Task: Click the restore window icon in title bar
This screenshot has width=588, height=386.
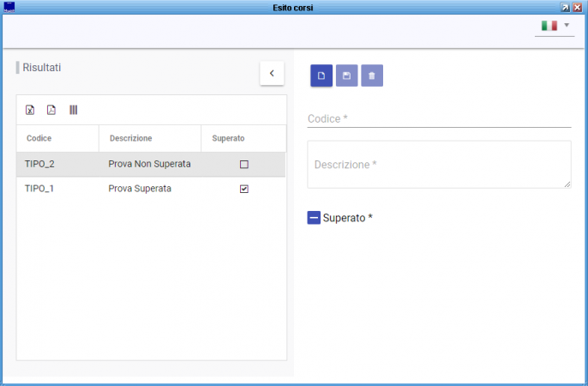Action: (x=566, y=6)
